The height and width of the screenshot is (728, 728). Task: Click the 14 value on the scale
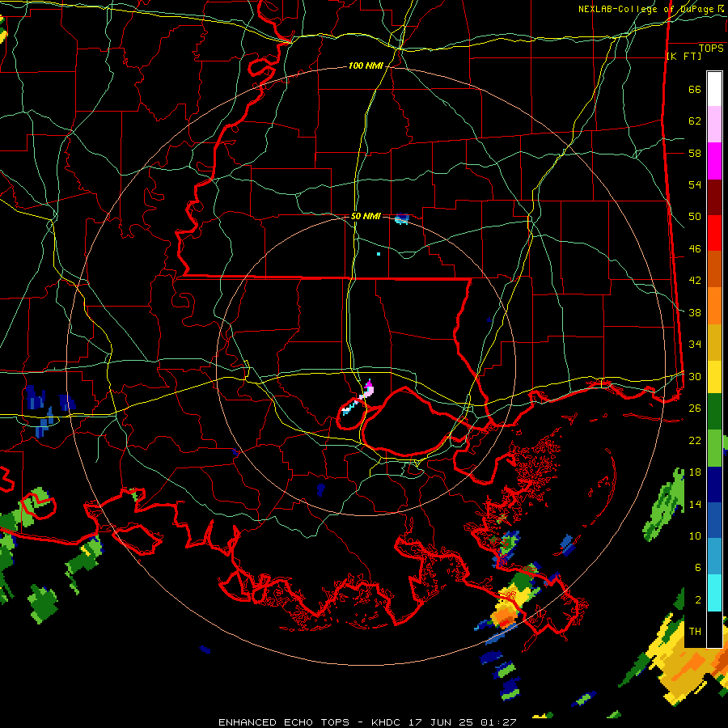coord(695,504)
